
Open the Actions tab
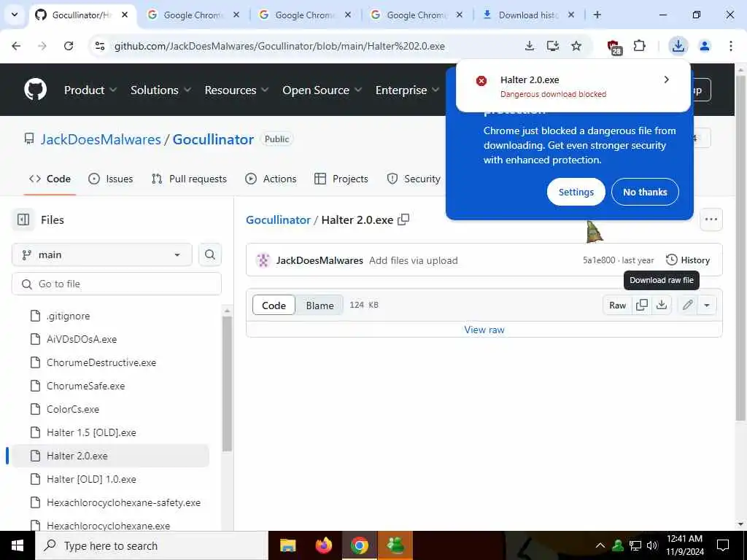point(271,179)
